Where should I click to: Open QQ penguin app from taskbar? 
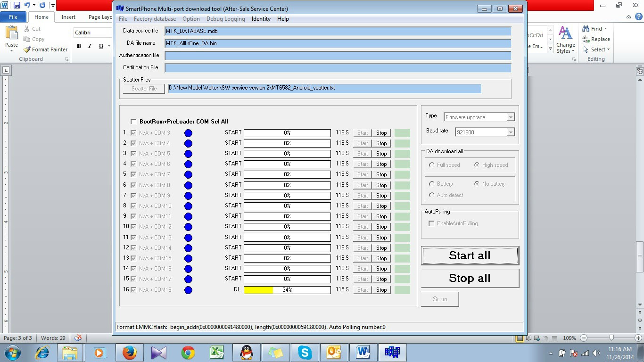[246, 353]
